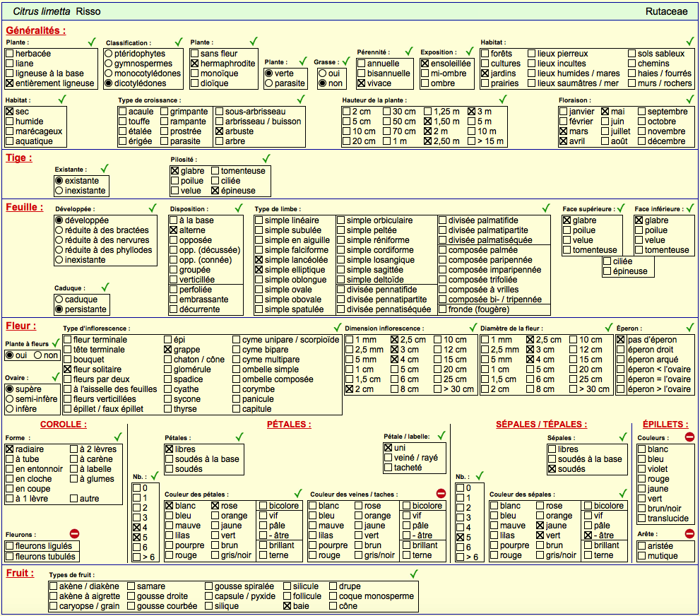This screenshot has width=700, height=616.
Task: Select non for Plante à fleurs
Action: tap(38, 355)
